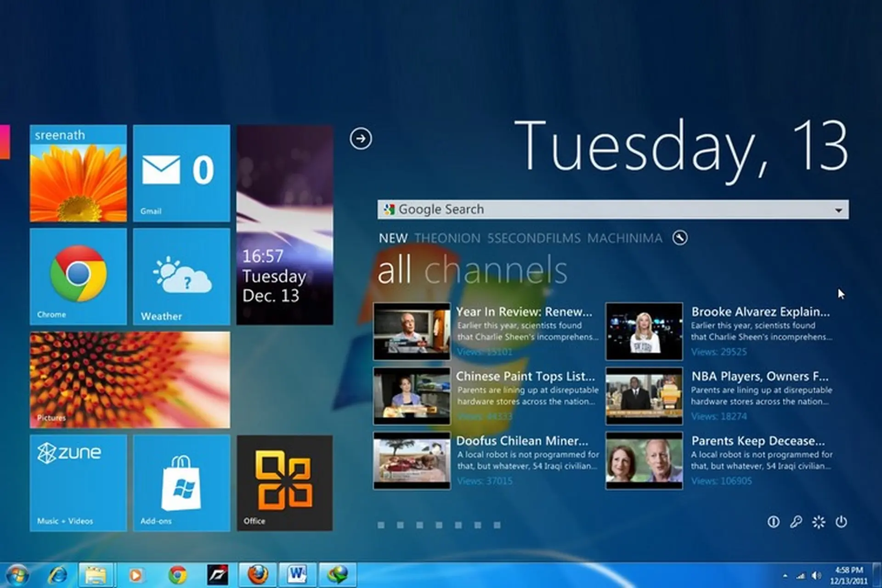The image size is (882, 588).
Task: Open the Doofus Chilean Miner... title
Action: pyautogui.click(x=522, y=441)
